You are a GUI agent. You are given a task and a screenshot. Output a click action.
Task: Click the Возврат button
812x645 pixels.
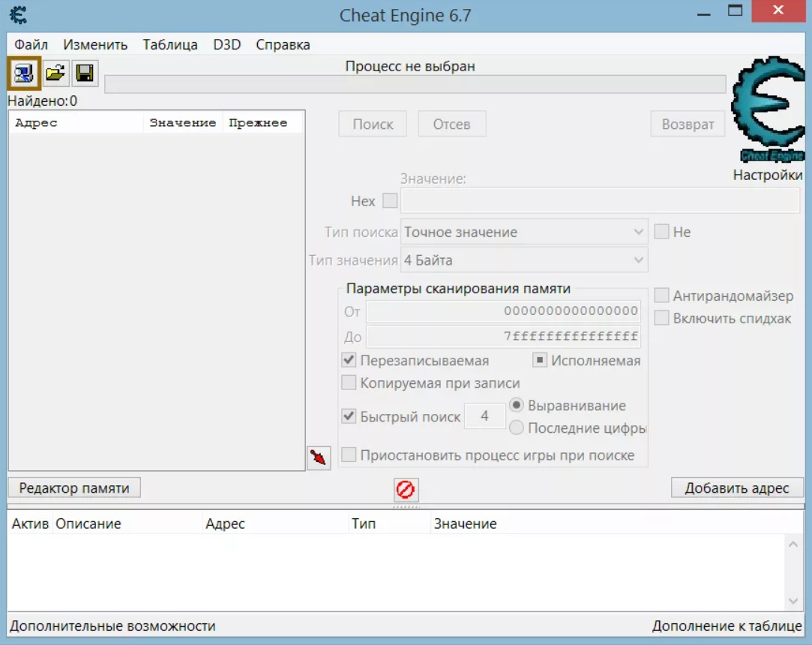tap(688, 124)
